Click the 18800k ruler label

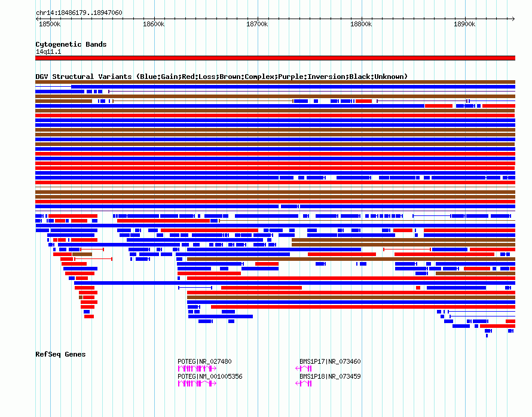tap(361, 24)
